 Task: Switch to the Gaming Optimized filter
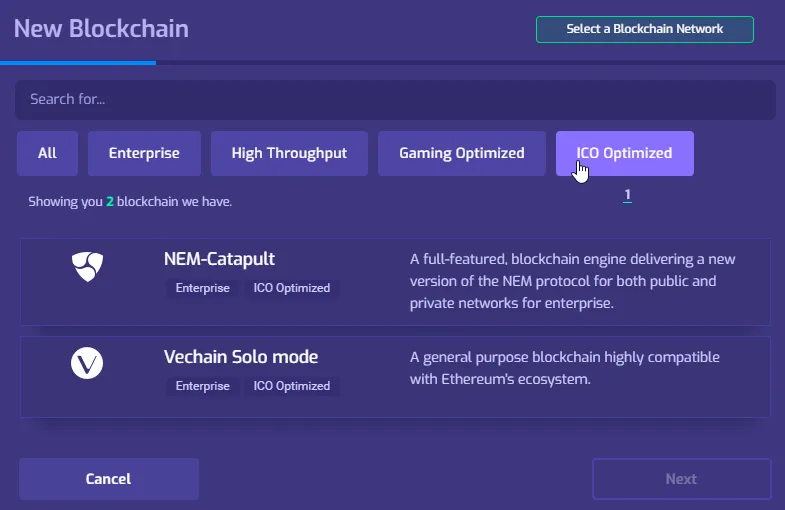462,153
